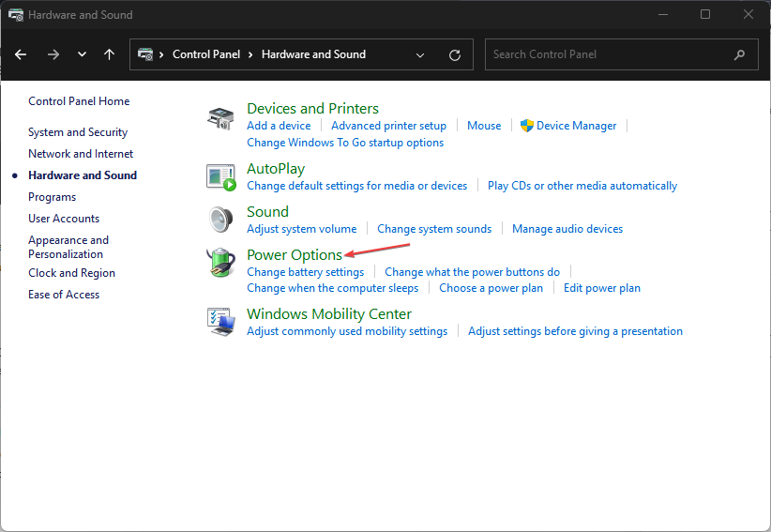Click Change system sounds
The width and height of the screenshot is (771, 532).
pos(434,229)
